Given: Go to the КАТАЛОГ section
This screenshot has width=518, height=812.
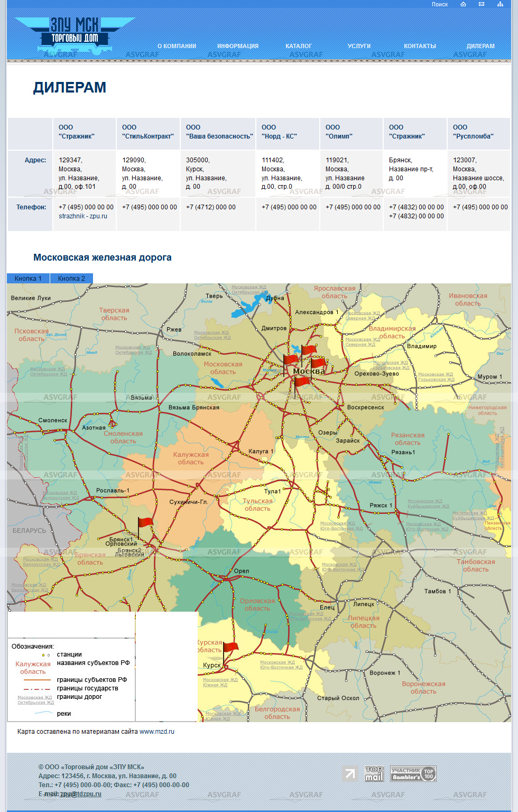Looking at the screenshot, I should pos(299,46).
